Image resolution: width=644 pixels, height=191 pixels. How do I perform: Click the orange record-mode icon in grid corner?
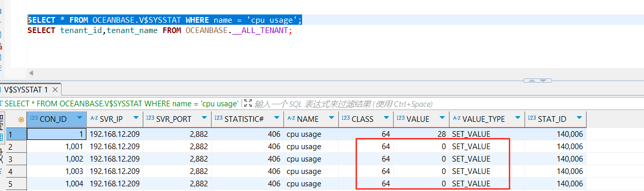pos(21,119)
